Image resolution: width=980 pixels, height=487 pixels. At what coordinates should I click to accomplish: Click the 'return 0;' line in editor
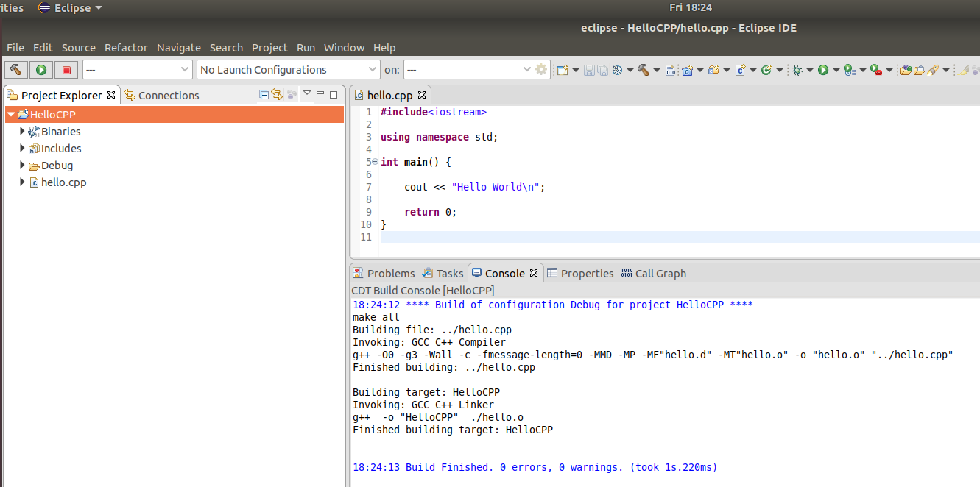click(x=430, y=212)
